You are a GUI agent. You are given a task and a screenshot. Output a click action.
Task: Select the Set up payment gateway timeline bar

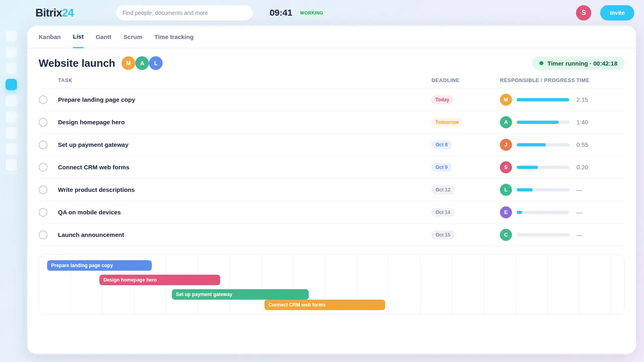(240, 294)
